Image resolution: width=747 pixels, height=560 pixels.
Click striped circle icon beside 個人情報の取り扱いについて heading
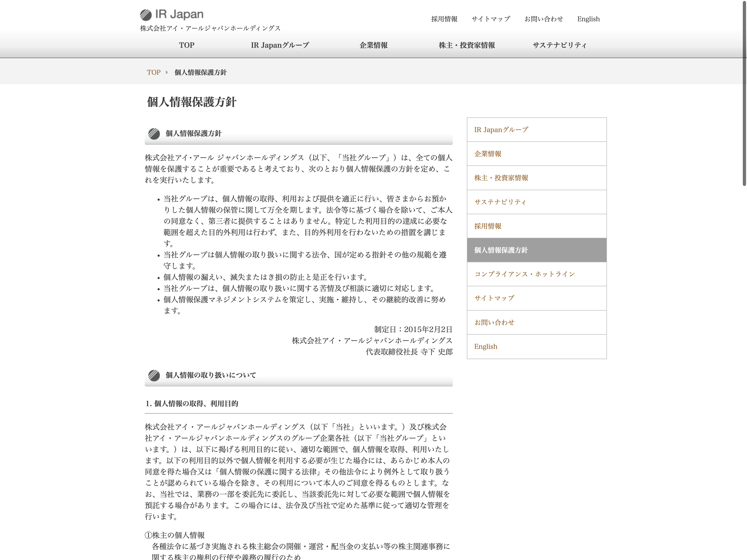[x=154, y=375]
